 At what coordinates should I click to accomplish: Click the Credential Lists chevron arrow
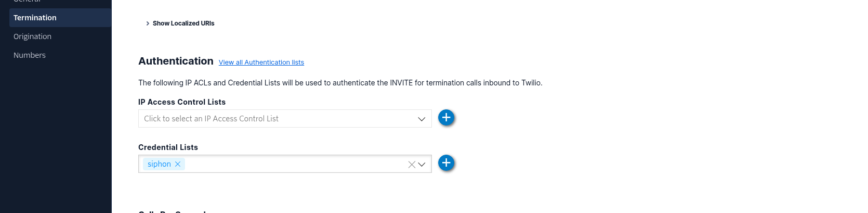tap(422, 165)
